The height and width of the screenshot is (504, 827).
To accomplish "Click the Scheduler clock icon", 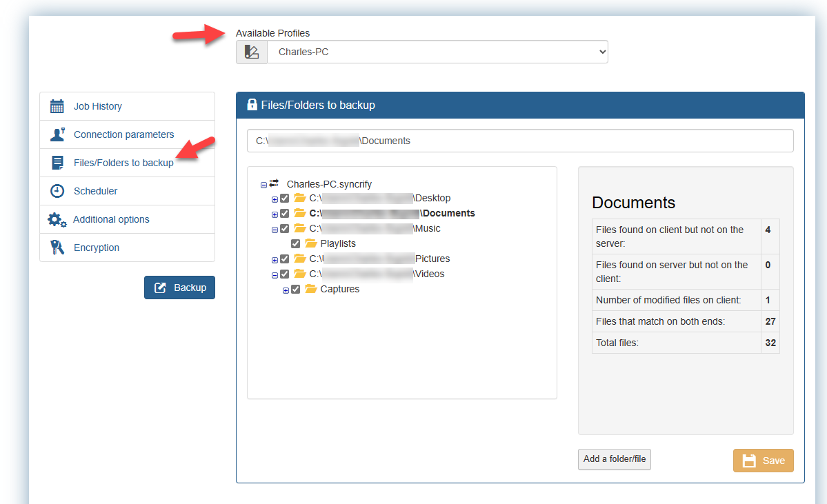I will (57, 191).
